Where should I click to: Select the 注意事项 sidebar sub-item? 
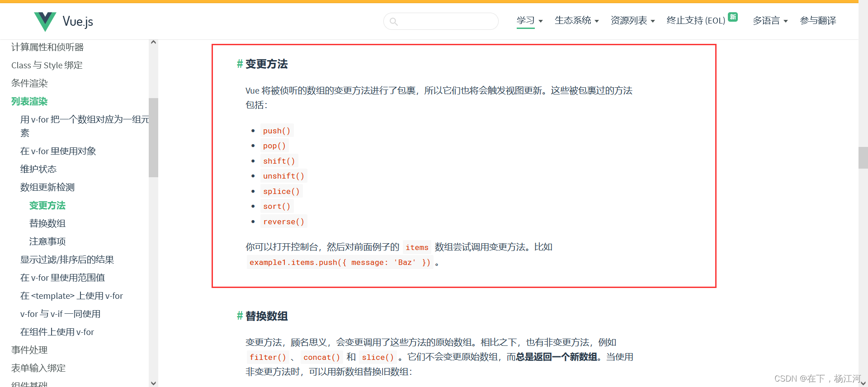pos(47,241)
